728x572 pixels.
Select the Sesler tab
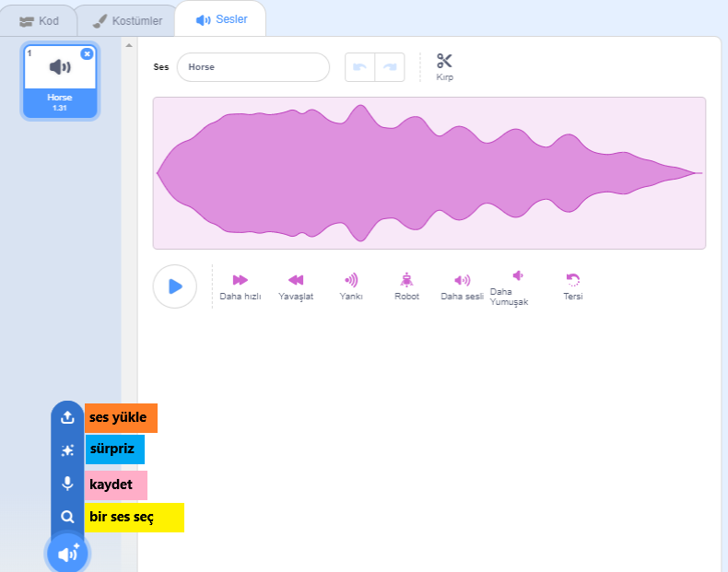221,19
